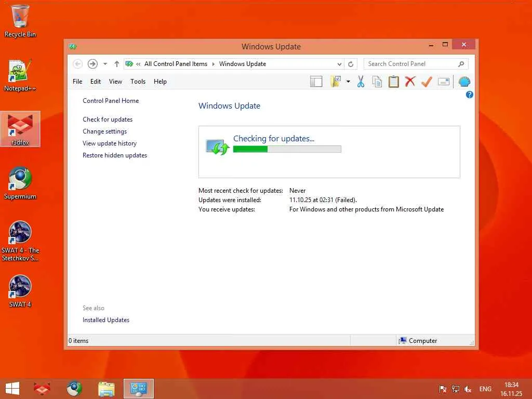Click the folder options toolbar icon
The width and height of the screenshot is (532, 399).
pyautogui.click(x=336, y=82)
